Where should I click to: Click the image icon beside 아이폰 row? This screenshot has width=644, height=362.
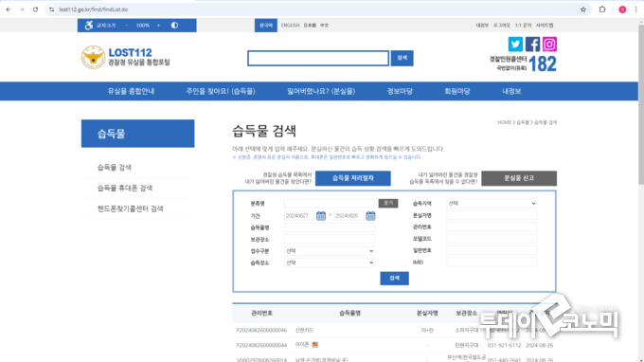tap(315, 345)
